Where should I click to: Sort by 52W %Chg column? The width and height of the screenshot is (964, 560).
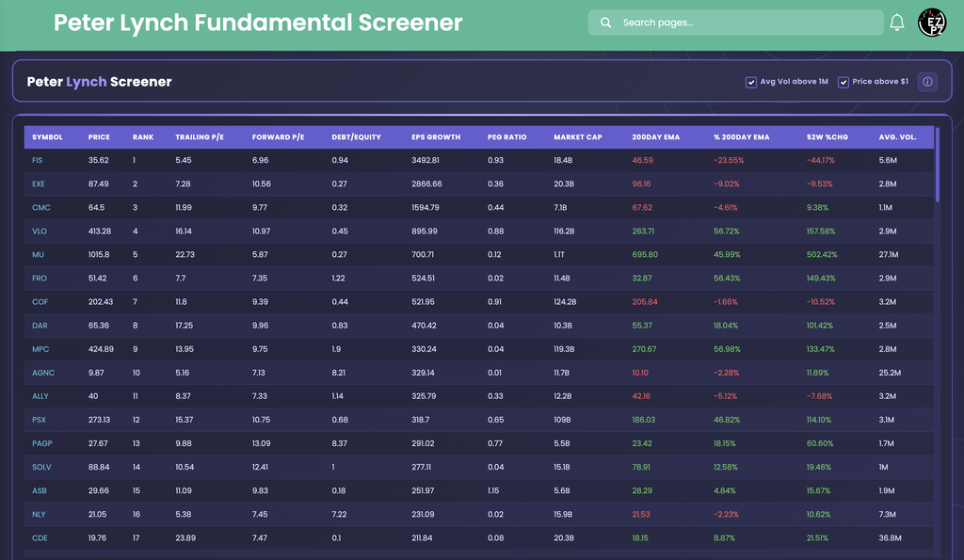(827, 137)
